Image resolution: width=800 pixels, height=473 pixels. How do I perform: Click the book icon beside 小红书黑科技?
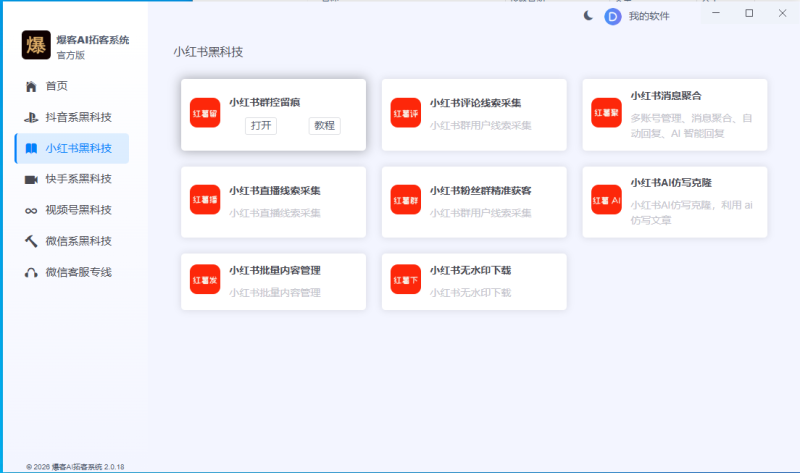pyautogui.click(x=31, y=148)
